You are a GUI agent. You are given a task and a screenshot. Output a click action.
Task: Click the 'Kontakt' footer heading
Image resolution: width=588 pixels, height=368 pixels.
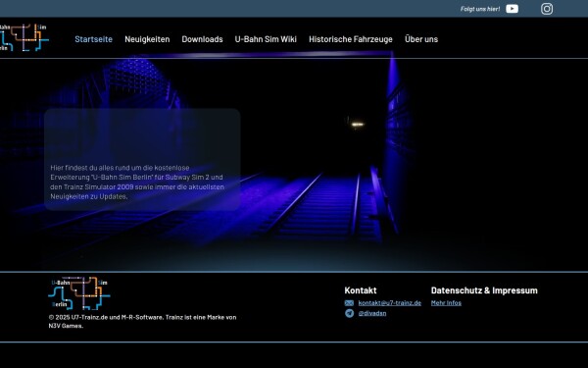[x=360, y=290]
